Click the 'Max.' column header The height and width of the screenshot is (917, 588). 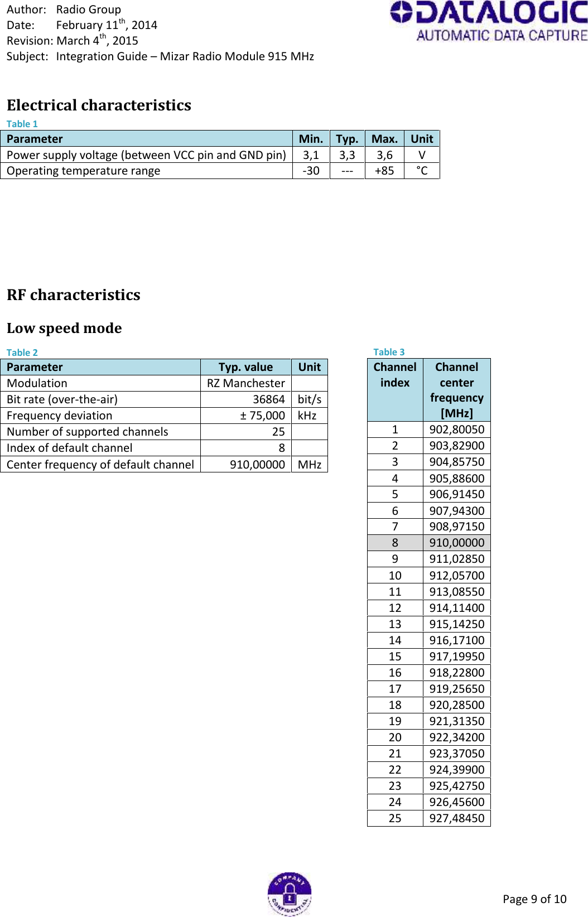pyautogui.click(x=384, y=139)
